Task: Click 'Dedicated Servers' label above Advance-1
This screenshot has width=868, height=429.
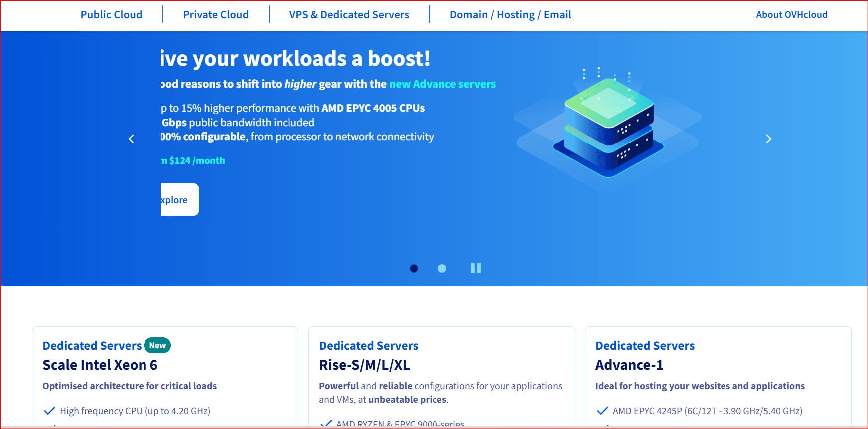Action: pyautogui.click(x=645, y=346)
